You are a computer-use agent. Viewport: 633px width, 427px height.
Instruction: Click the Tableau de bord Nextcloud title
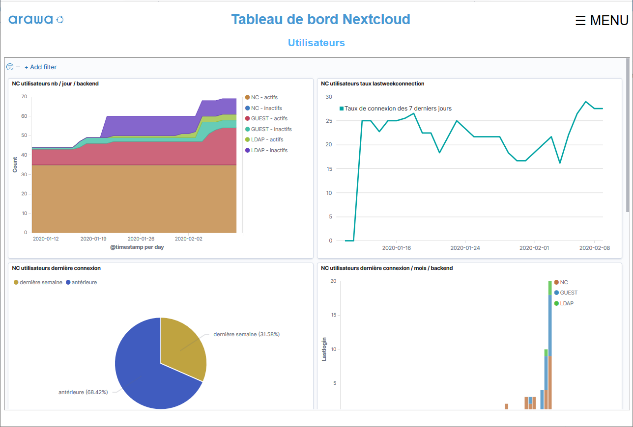tap(321, 19)
